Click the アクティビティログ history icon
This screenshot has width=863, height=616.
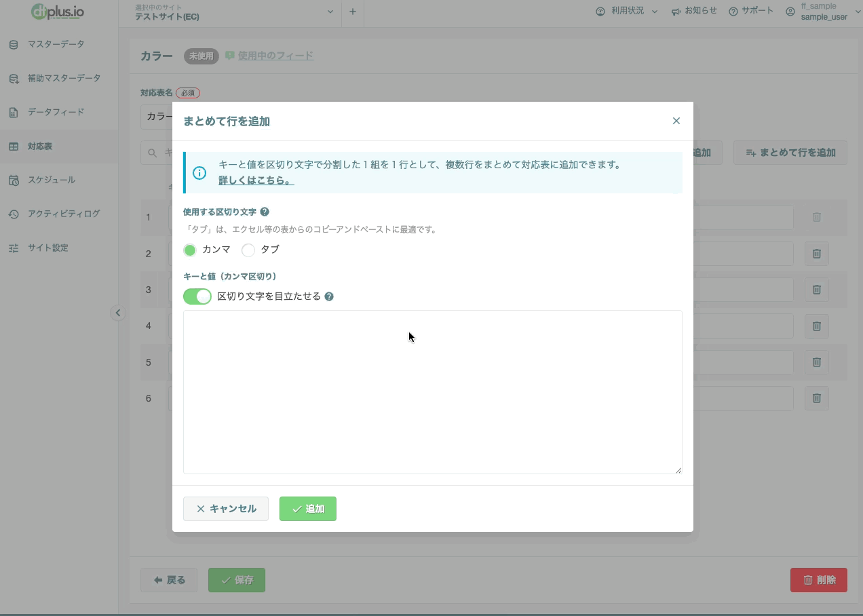pos(14,214)
